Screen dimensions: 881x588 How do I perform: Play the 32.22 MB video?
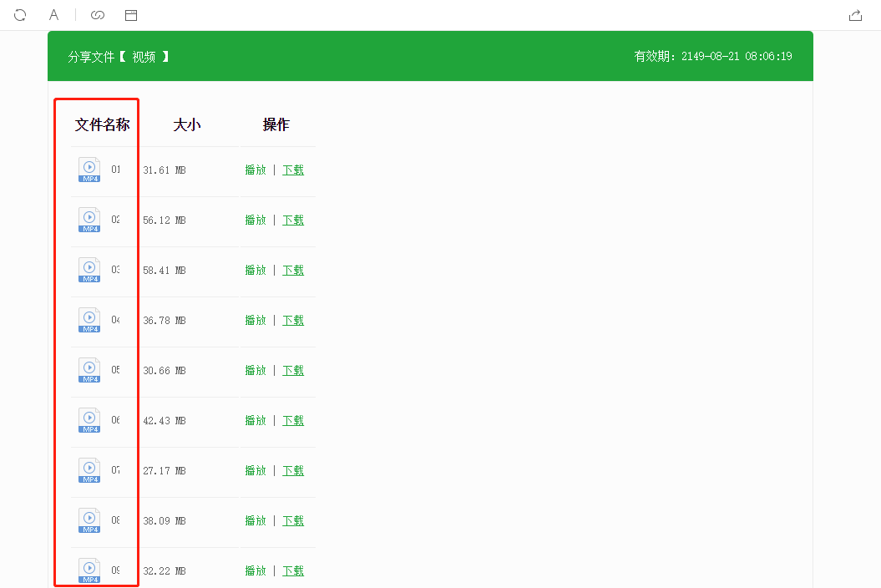point(256,570)
